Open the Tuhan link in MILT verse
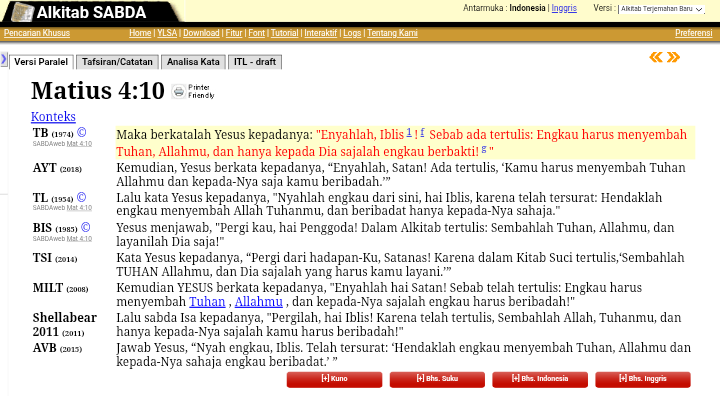The width and height of the screenshot is (720, 396). pos(207,302)
